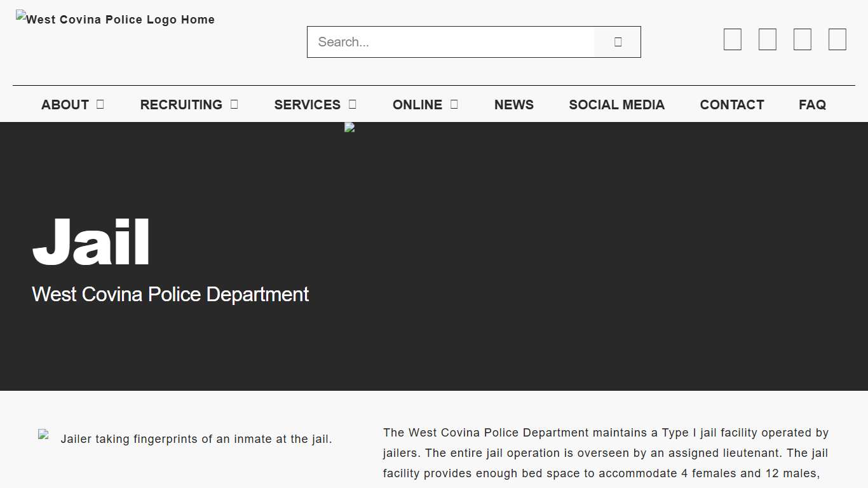Select the NEWS menu item

pyautogui.click(x=513, y=104)
